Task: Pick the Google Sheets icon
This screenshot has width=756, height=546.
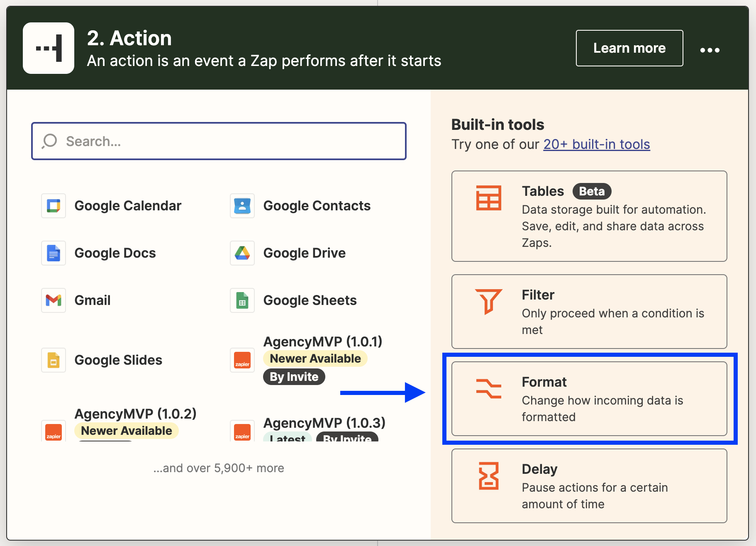Action: (242, 300)
